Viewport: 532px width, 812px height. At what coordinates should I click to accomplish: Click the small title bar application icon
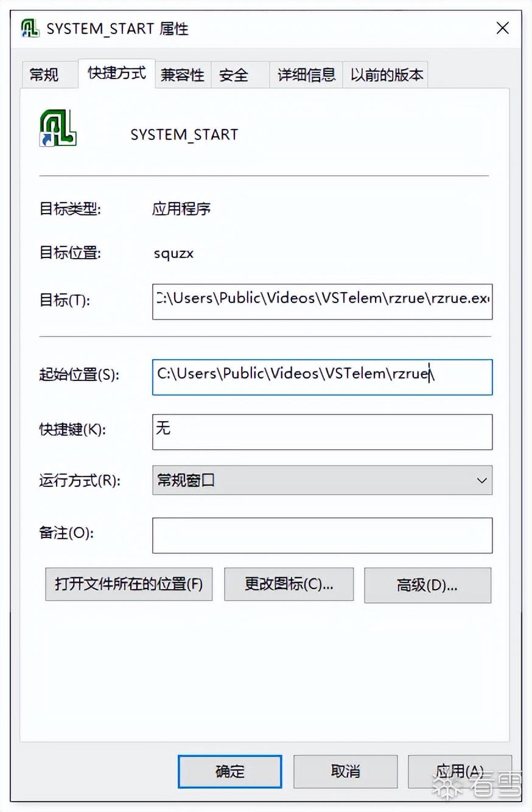point(30,28)
